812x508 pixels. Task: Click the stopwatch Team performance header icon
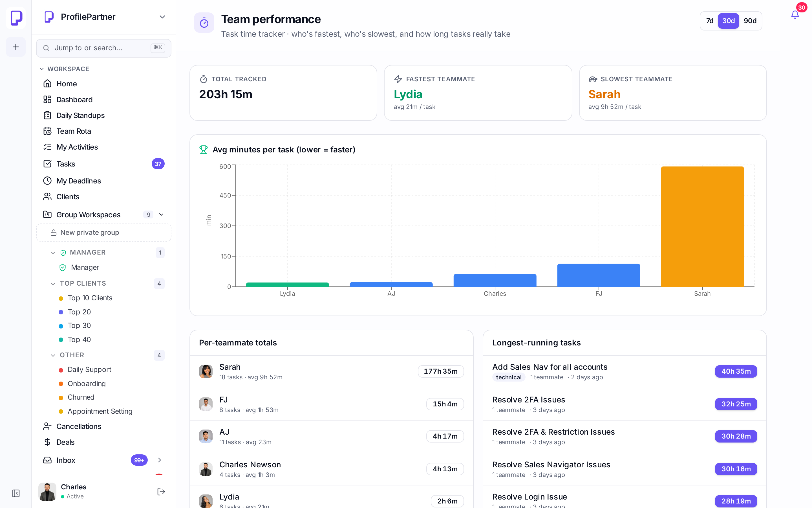click(204, 23)
